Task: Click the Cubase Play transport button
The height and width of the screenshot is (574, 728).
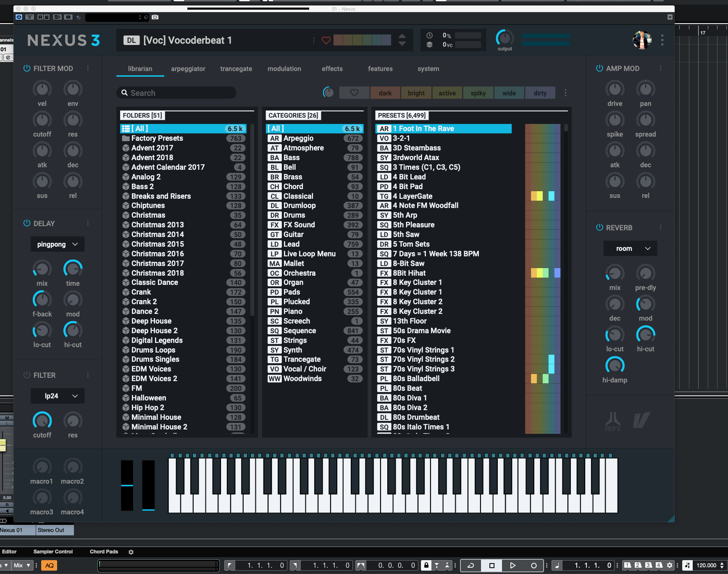Action: tap(512, 566)
